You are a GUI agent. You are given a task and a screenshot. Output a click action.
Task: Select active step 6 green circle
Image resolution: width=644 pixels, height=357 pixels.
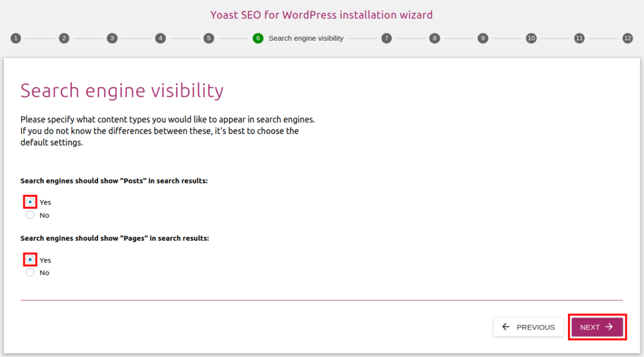tap(258, 38)
